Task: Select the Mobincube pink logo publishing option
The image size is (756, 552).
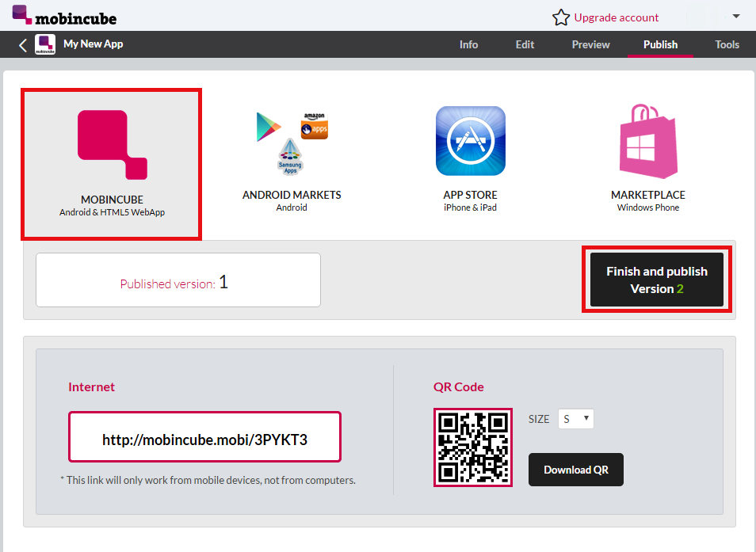Action: (x=113, y=145)
